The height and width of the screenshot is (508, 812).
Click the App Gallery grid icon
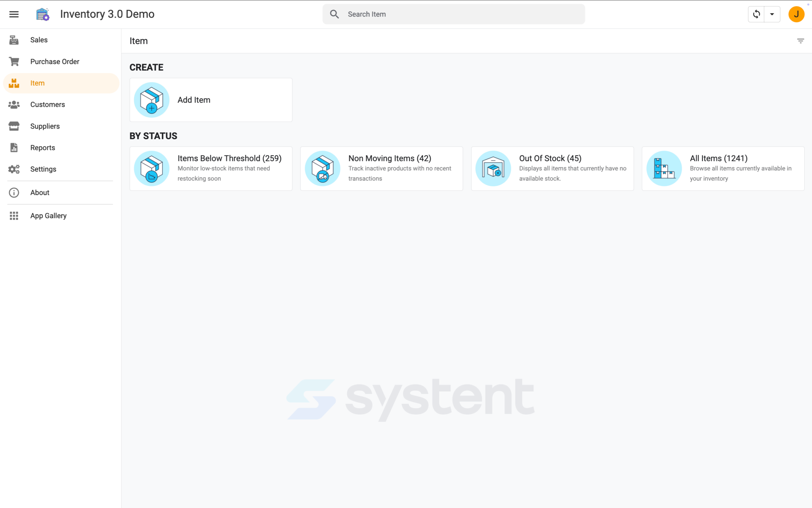pos(14,216)
